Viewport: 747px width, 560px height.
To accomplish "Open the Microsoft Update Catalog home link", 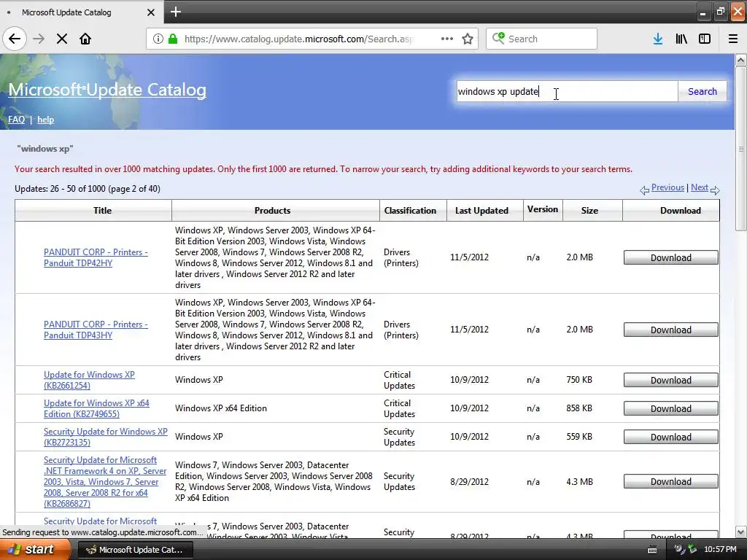I will 107,90.
